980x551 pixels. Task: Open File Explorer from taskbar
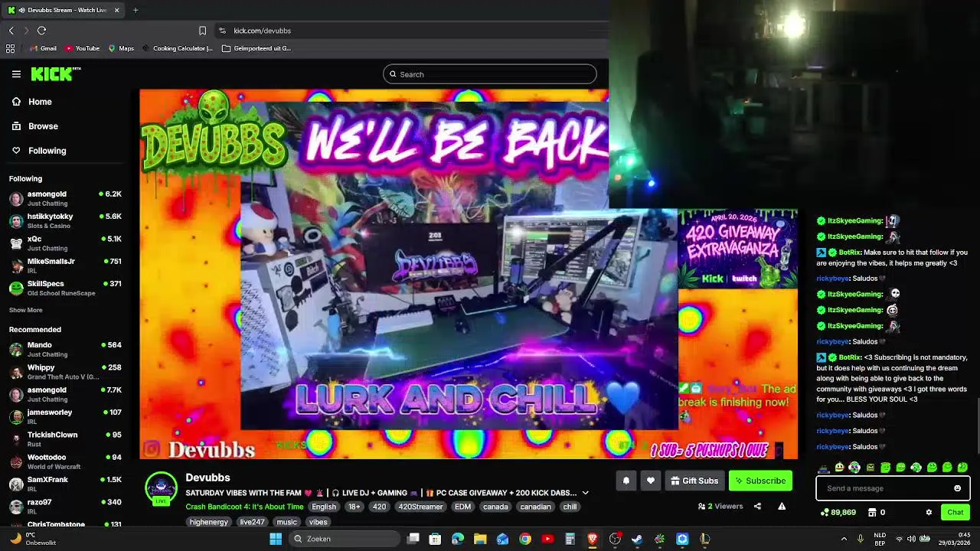(480, 539)
